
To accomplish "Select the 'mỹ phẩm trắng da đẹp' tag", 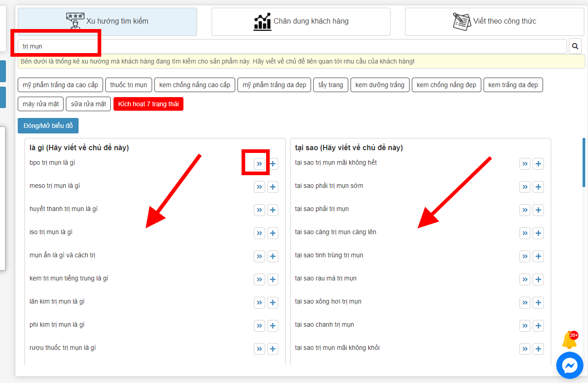I will [x=274, y=85].
